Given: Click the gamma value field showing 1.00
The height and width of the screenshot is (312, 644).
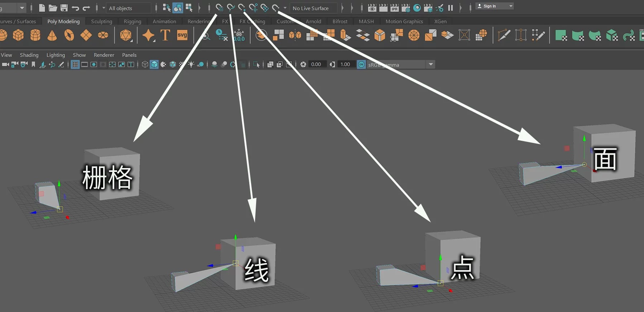Looking at the screenshot, I should (x=345, y=64).
